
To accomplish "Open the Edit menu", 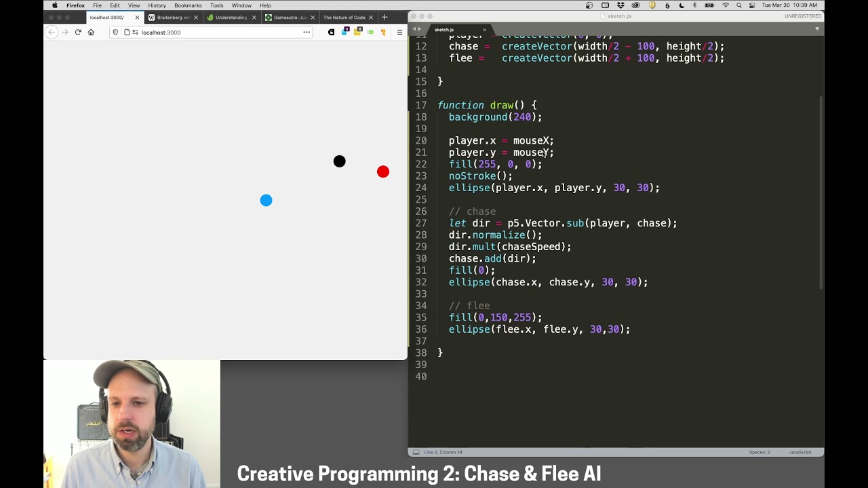I will pos(115,5).
